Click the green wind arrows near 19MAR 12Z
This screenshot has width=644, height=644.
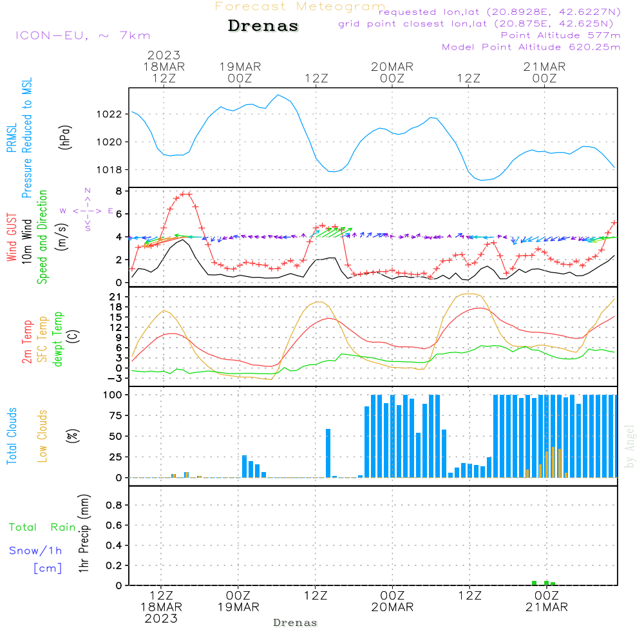(x=335, y=232)
